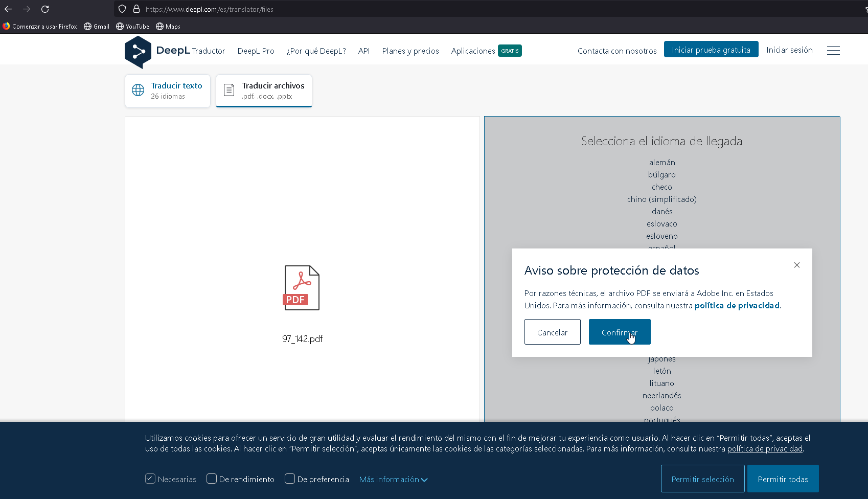868x499 pixels.
Task: Click Permitir todas cookies button
Action: tap(783, 479)
